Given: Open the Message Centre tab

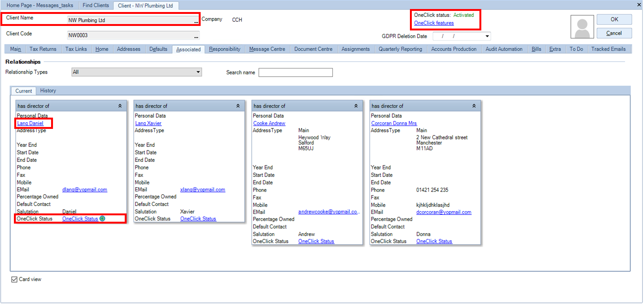Looking at the screenshot, I should [x=267, y=49].
